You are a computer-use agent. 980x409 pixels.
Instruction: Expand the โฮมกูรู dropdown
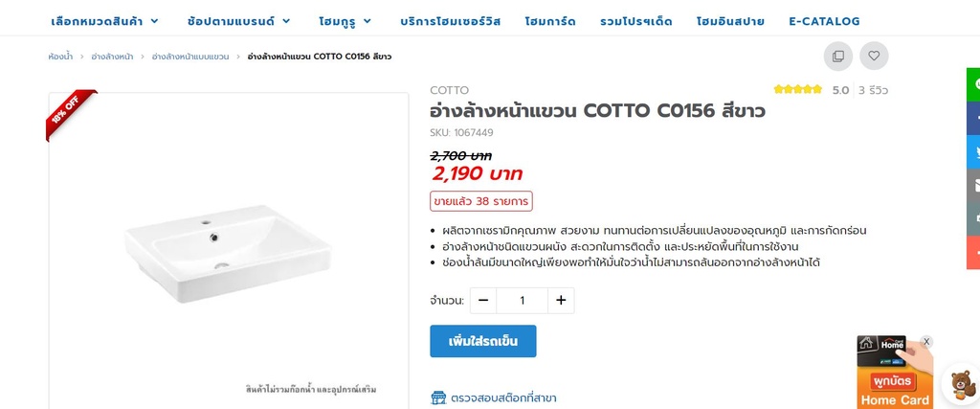pyautogui.click(x=345, y=21)
